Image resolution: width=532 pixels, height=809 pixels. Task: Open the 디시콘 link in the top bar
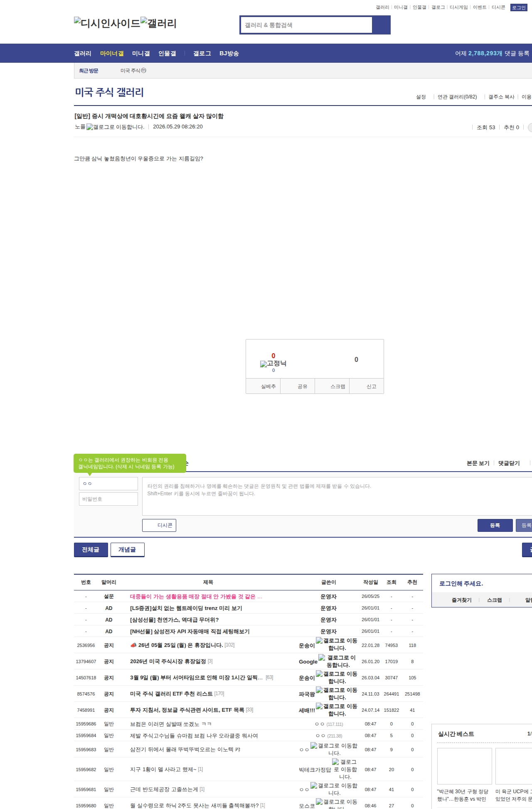point(498,7)
